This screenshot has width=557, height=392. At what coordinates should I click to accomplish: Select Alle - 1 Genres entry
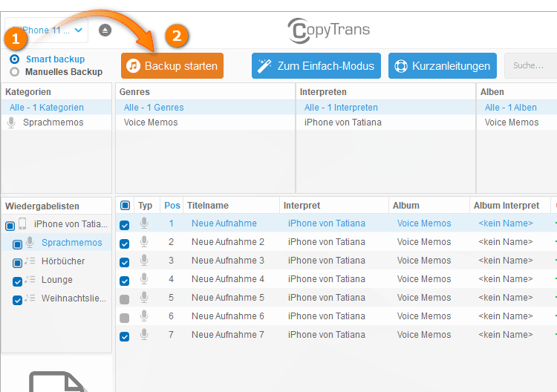[205, 107]
